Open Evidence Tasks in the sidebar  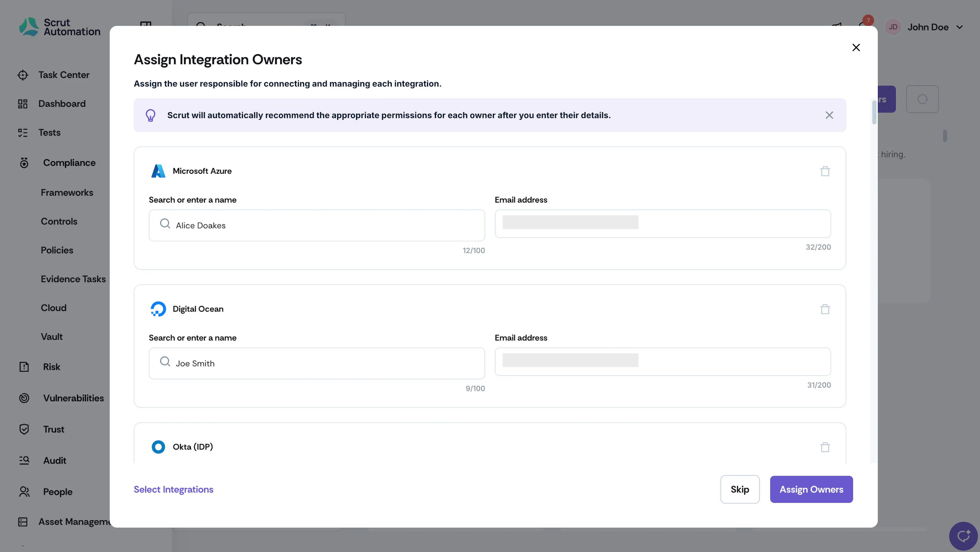(73, 279)
